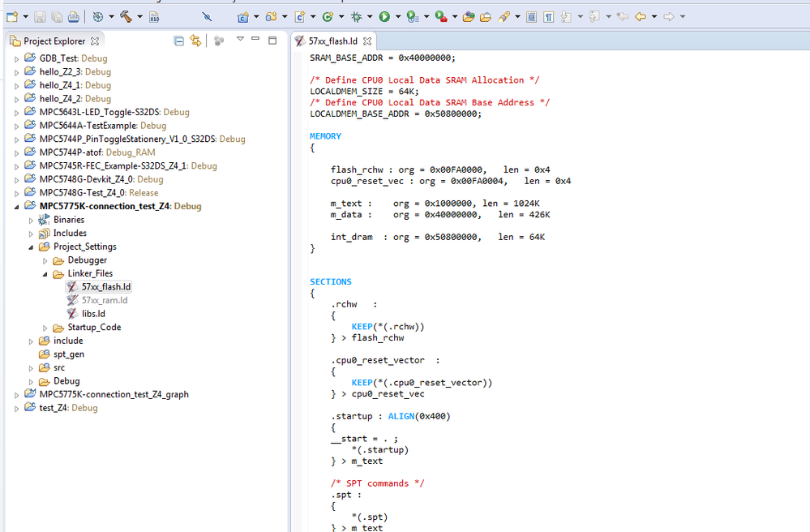Click the New C source file icon

300,16
